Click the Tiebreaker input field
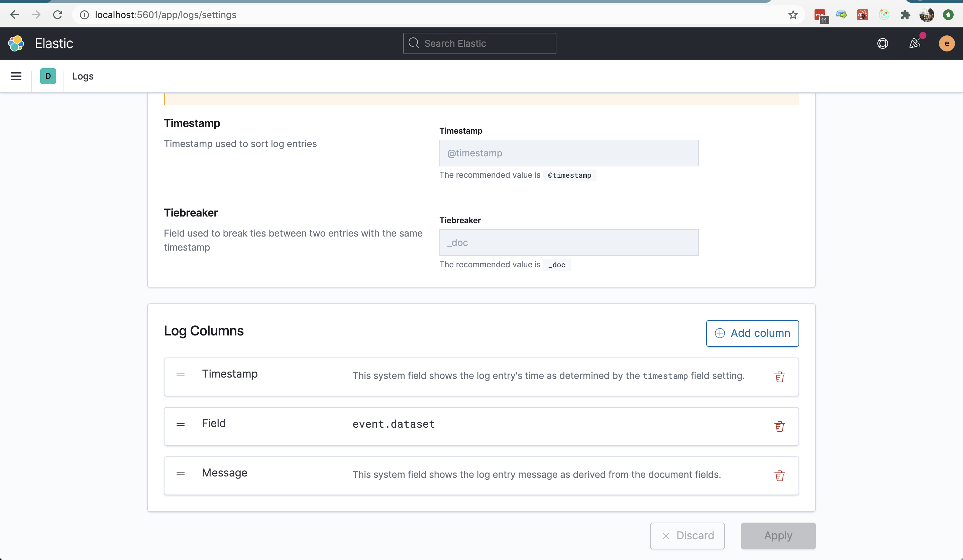963x560 pixels. [569, 243]
